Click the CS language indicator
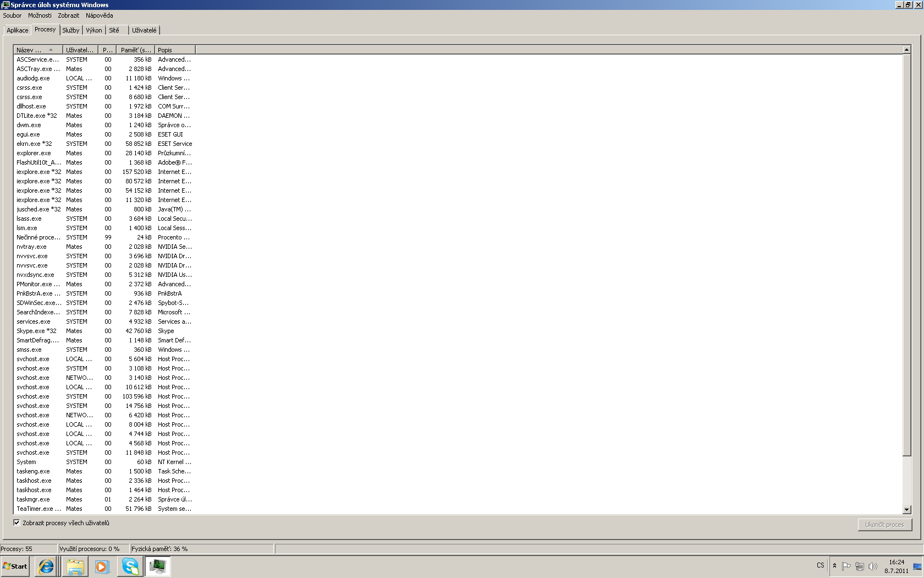 (820, 565)
